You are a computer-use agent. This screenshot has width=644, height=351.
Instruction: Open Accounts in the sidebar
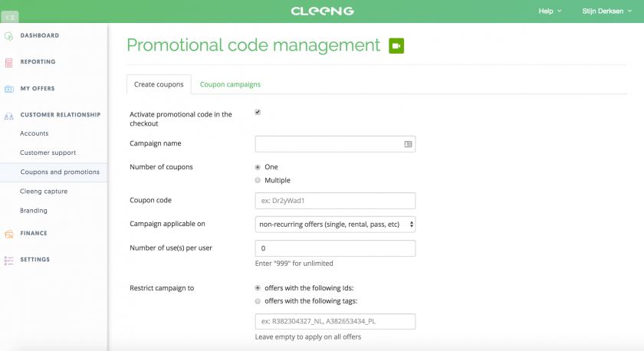pyautogui.click(x=34, y=133)
